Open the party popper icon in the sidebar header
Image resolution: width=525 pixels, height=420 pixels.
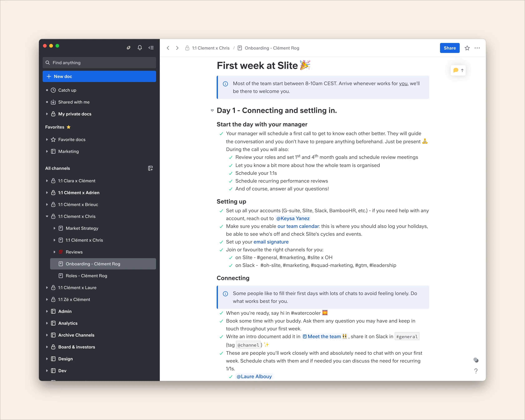pos(129,48)
